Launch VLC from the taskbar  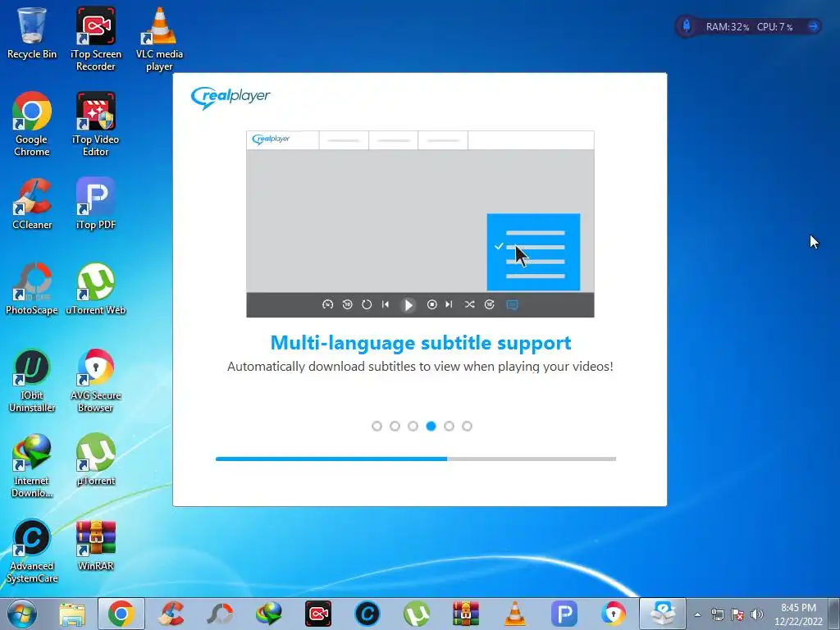click(515, 614)
